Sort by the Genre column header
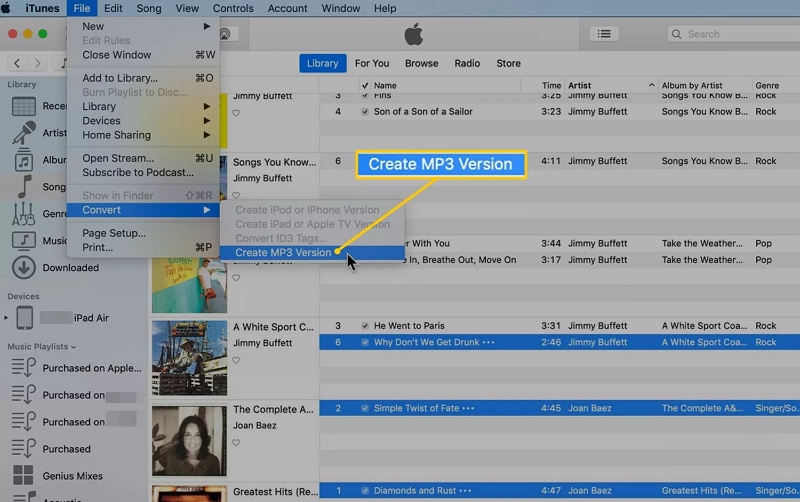The height and width of the screenshot is (502, 800). click(767, 85)
